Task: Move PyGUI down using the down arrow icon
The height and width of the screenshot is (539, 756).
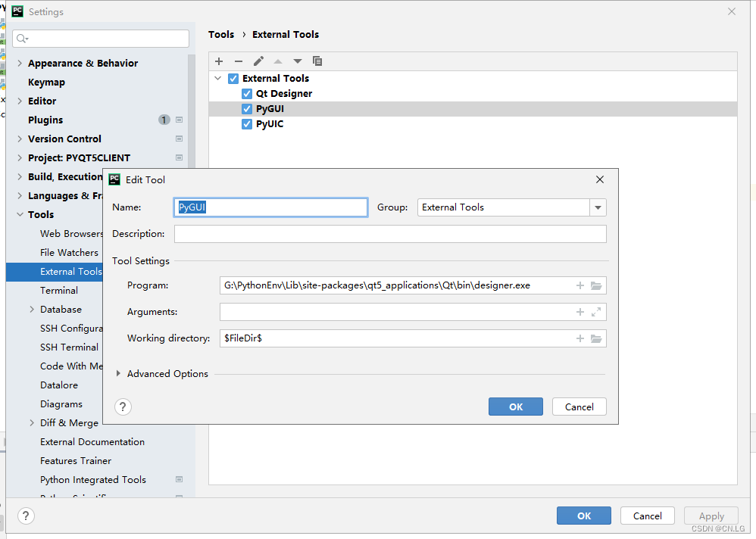Action: click(x=297, y=61)
